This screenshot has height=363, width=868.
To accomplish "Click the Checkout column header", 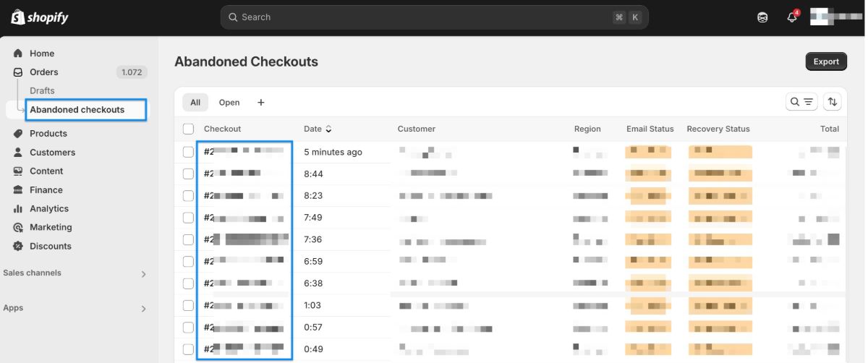I will (222, 129).
